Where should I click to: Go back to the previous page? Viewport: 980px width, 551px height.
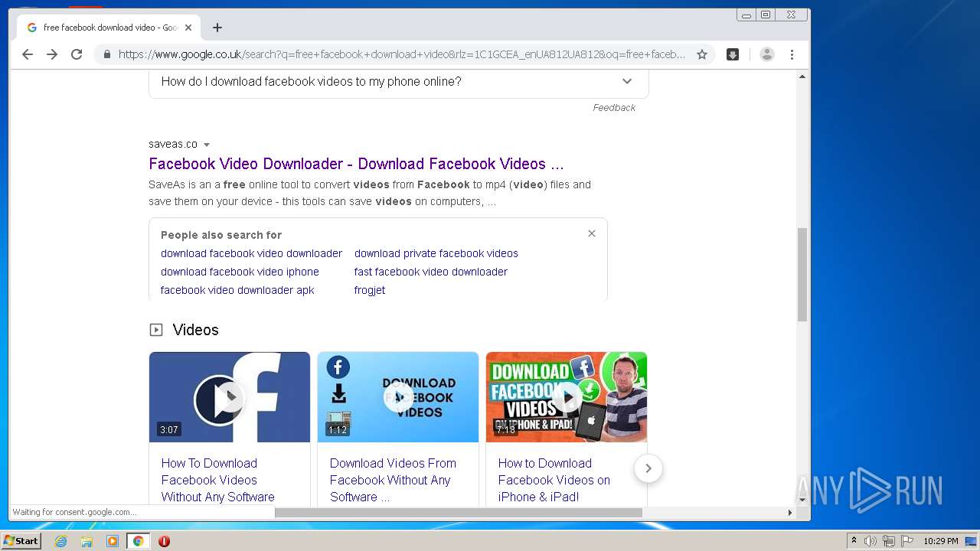(28, 54)
